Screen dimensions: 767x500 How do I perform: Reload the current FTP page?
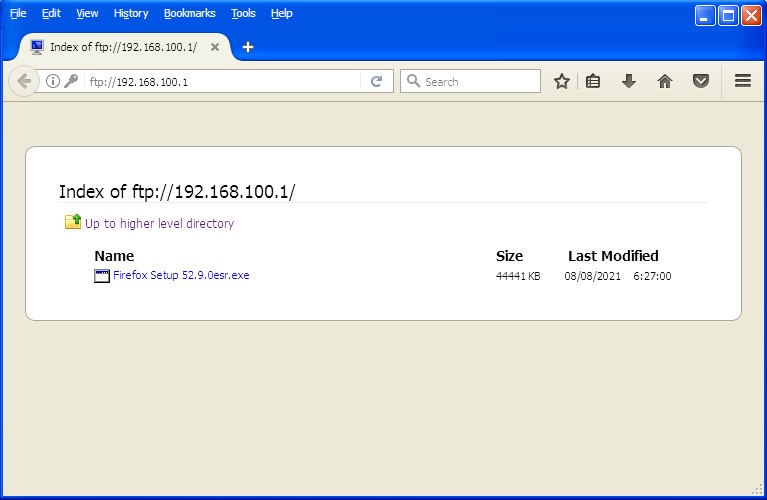376,82
